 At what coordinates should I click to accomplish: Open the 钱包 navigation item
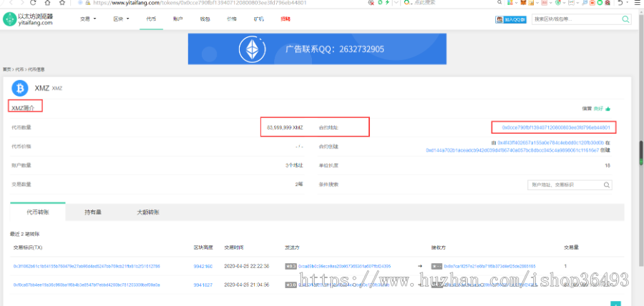click(205, 19)
